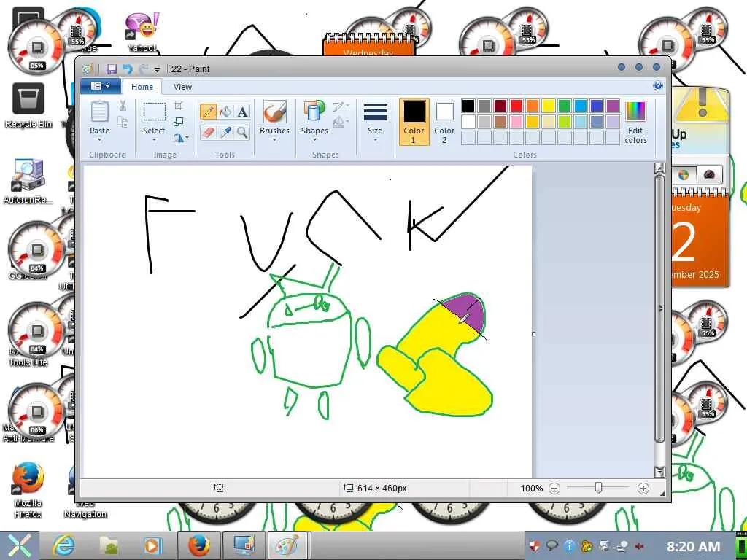This screenshot has width=747, height=560.
Task: Click the zoom out minus button
Action: [x=554, y=488]
